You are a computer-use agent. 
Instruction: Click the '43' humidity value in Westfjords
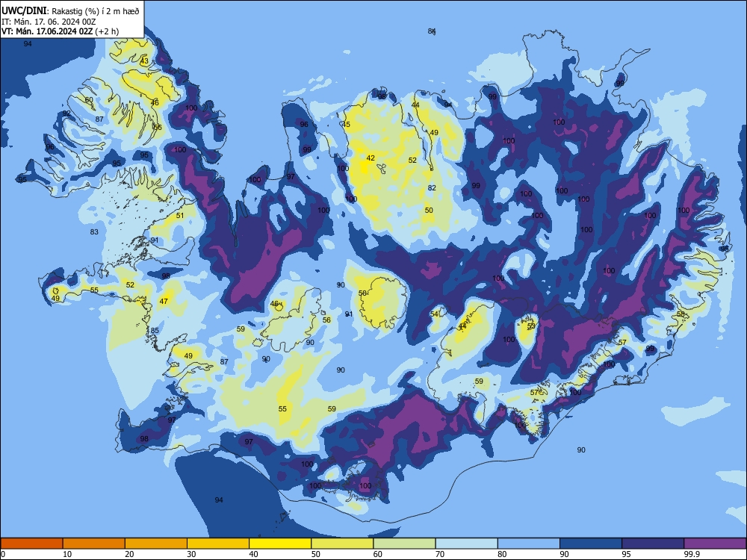(144, 61)
